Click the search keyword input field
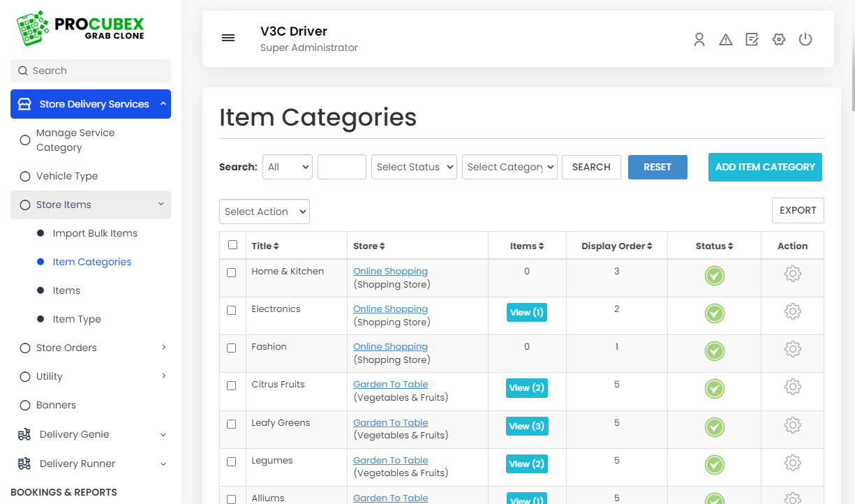The image size is (855, 504). click(342, 167)
